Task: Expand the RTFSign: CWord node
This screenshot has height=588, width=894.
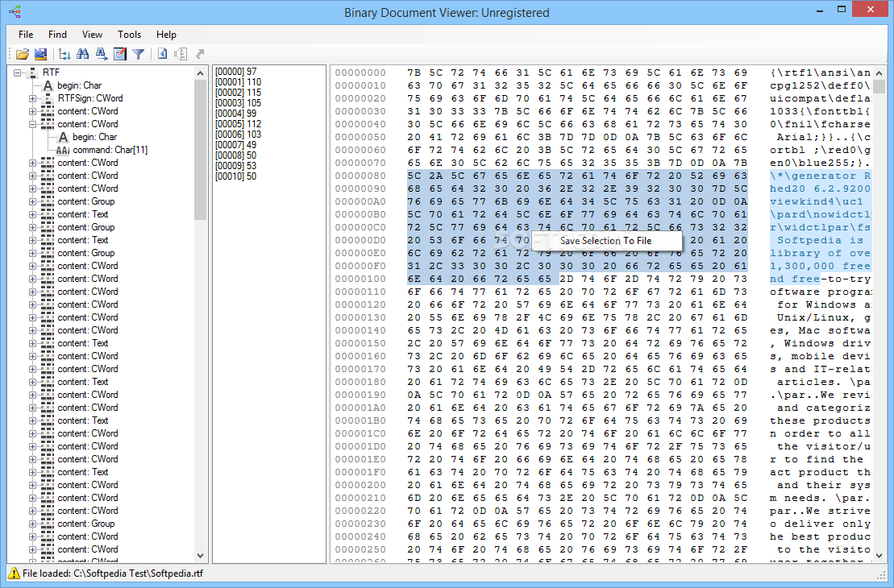Action: pyautogui.click(x=32, y=98)
